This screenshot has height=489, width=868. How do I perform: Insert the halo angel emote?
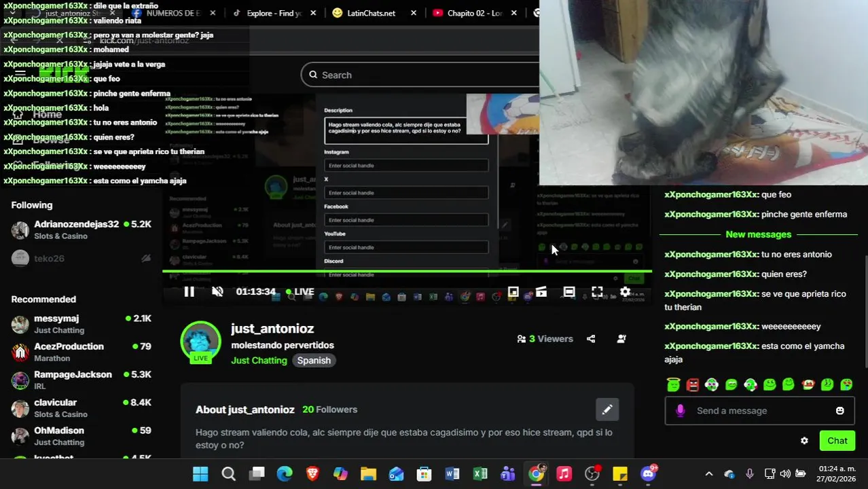coord(673,384)
